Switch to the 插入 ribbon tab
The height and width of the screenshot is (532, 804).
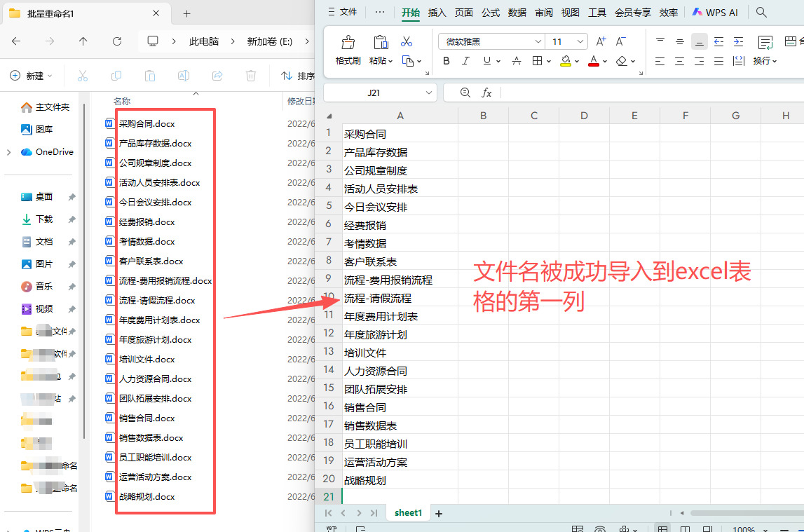(x=437, y=13)
